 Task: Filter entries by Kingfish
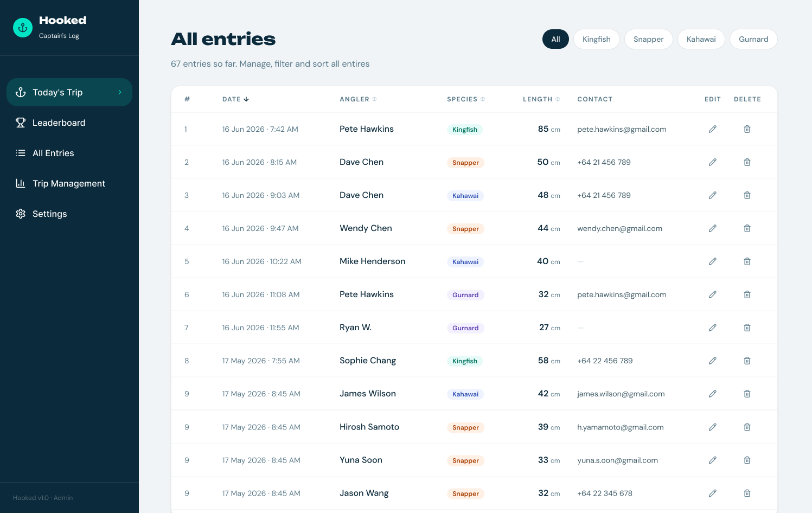click(597, 39)
